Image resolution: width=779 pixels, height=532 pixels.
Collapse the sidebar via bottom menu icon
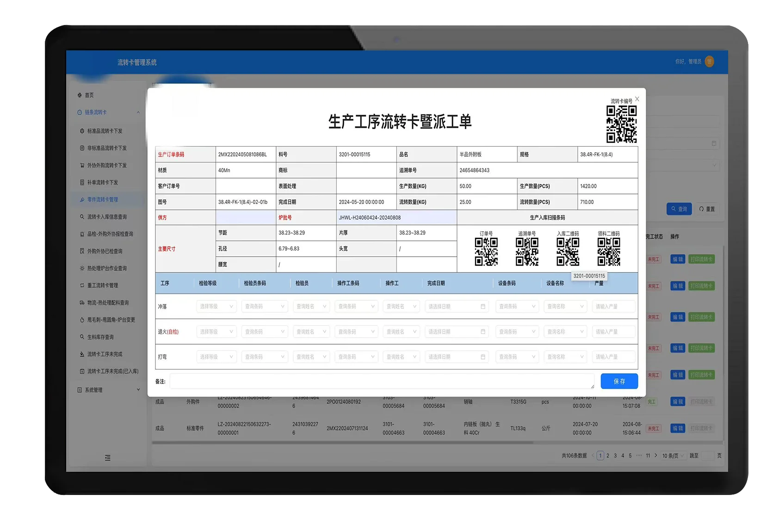tap(107, 458)
